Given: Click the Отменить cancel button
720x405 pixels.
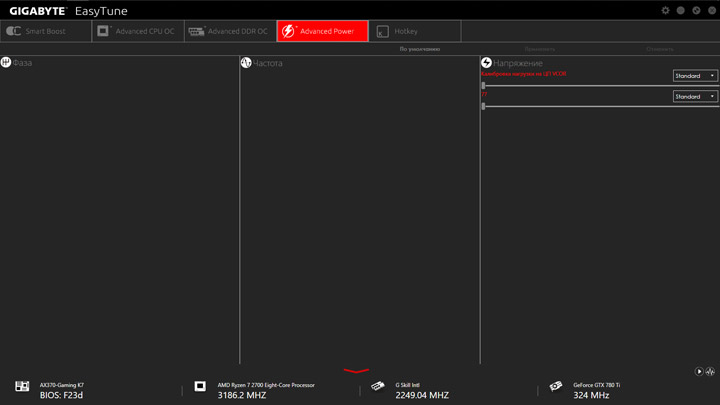Looking at the screenshot, I should pyautogui.click(x=660, y=49).
